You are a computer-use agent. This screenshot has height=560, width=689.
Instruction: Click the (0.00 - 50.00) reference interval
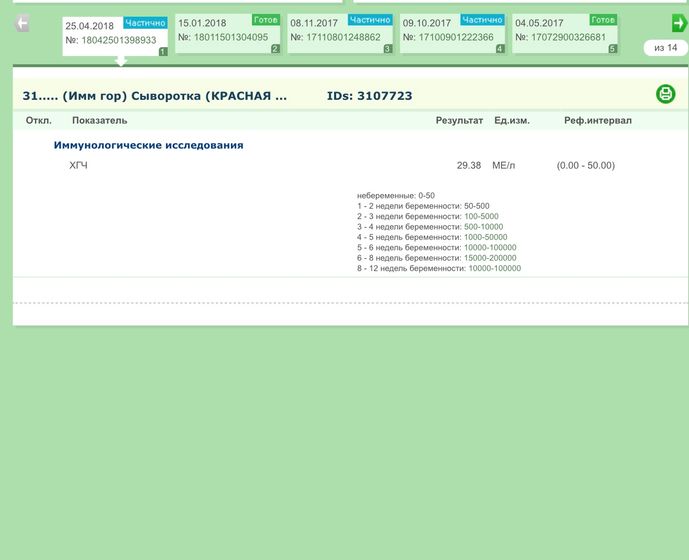click(x=586, y=166)
